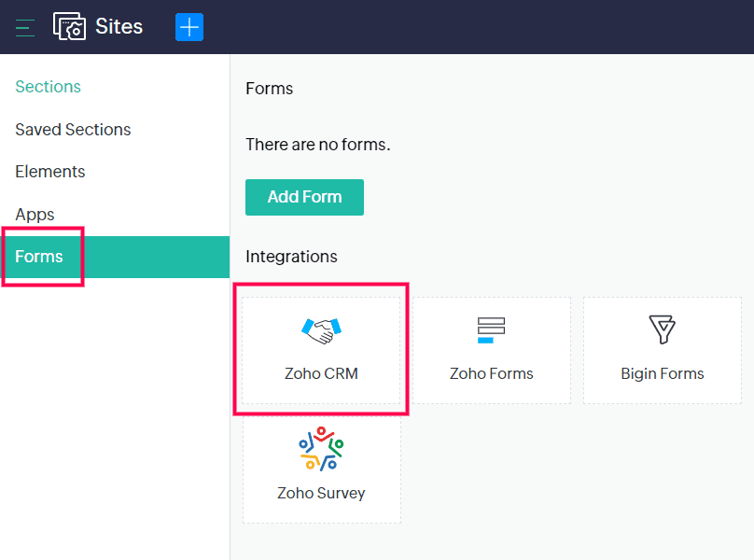Image resolution: width=754 pixels, height=560 pixels.
Task: Click the 'There are no forms' message
Action: point(317,145)
